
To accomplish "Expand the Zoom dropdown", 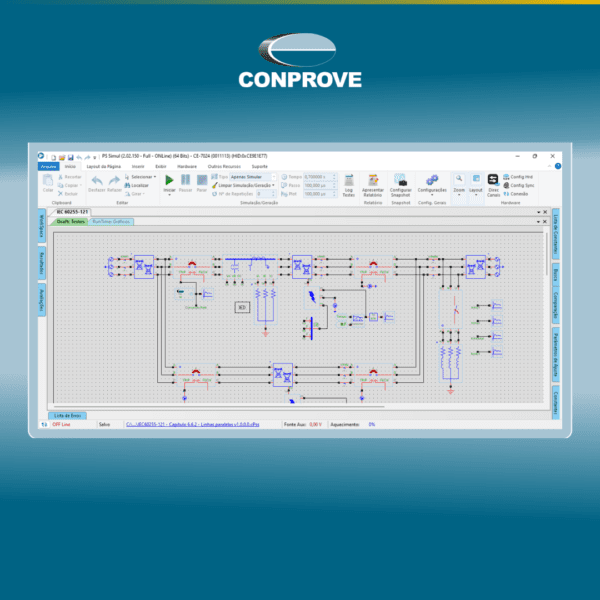I will point(459,195).
